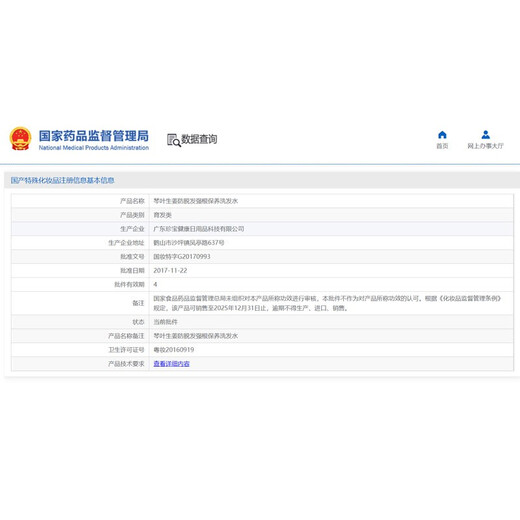Select validity value 4
The image size is (520, 520).
155,284
